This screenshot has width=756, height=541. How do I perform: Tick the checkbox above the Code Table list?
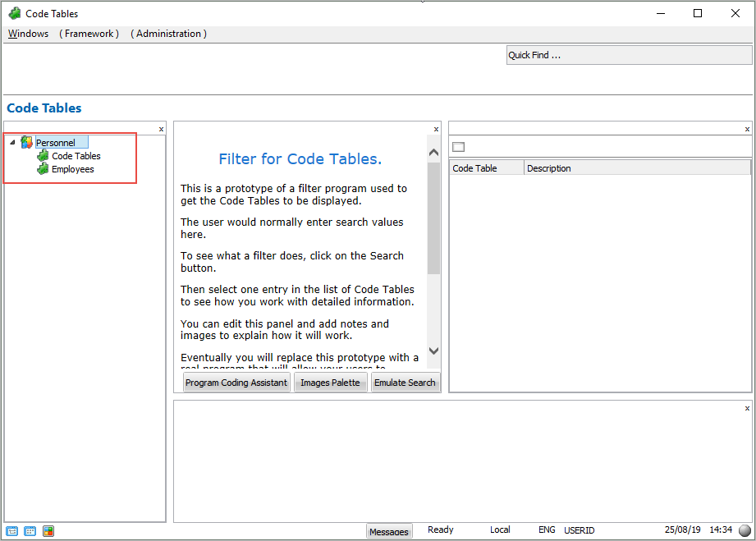pos(459,147)
